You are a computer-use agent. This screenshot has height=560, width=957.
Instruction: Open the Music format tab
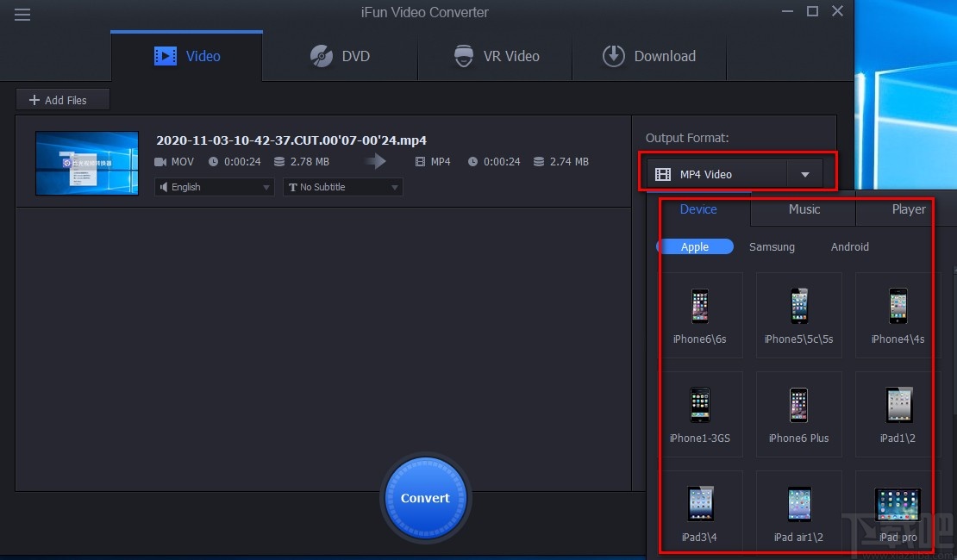click(804, 209)
